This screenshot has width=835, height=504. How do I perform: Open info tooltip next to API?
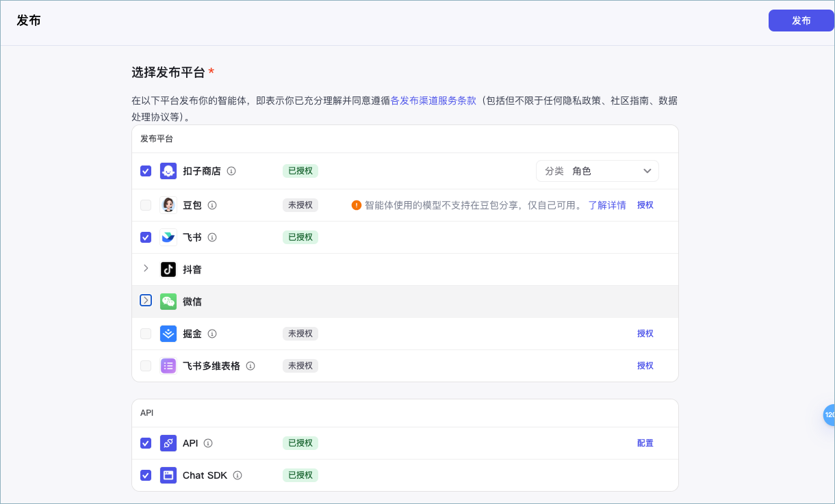point(208,443)
